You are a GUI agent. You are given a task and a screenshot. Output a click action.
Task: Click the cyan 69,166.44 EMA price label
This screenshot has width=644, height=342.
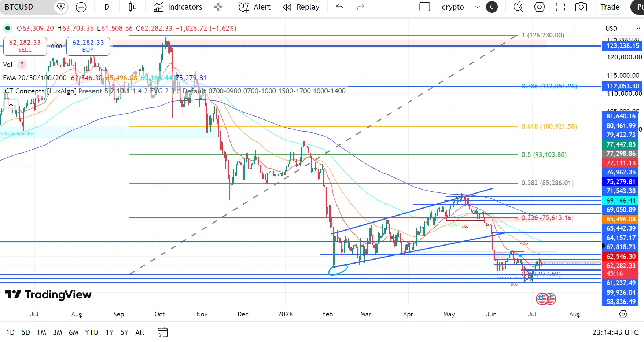621,201
